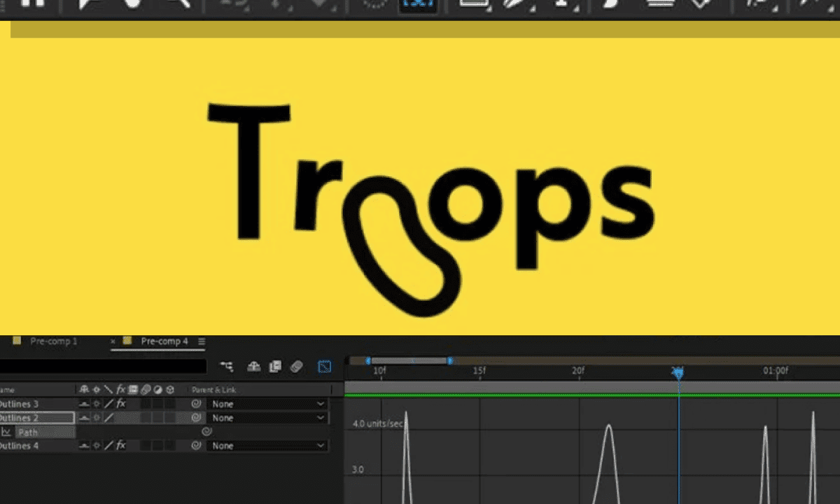Click the composition mini-flowchart icon

227,366
